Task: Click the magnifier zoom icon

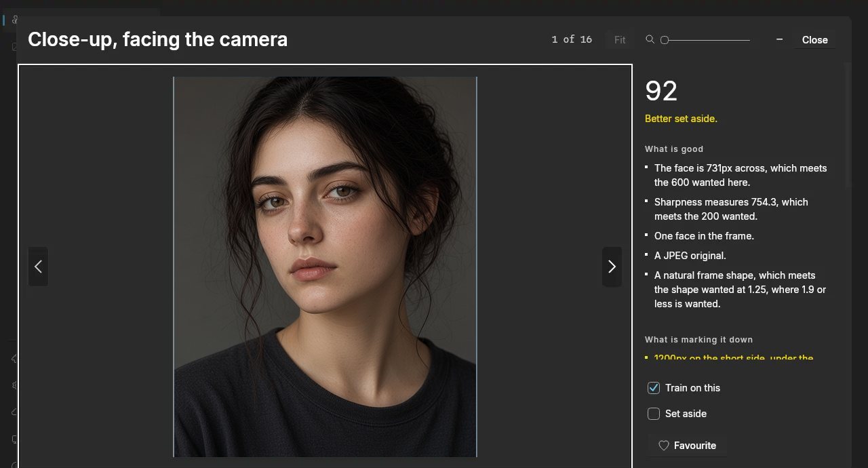Action: coord(650,40)
